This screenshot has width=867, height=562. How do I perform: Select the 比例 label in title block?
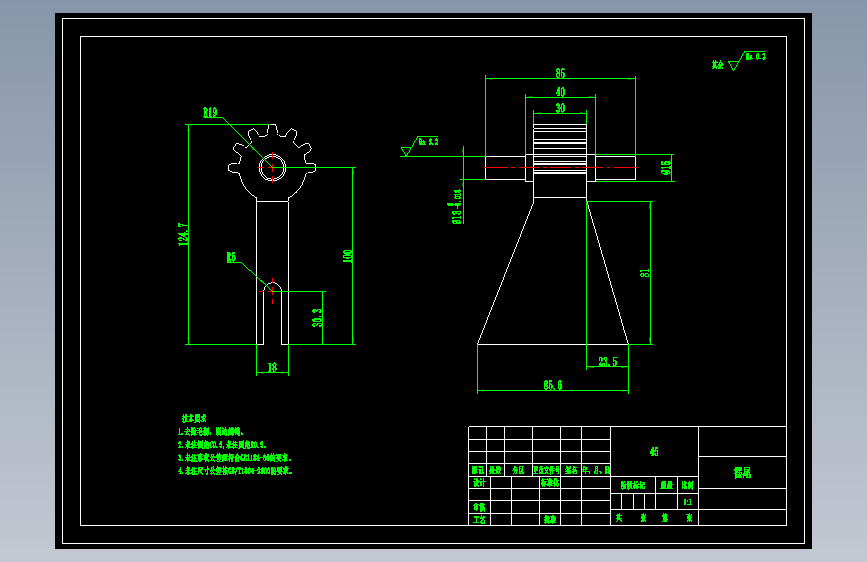[688, 485]
